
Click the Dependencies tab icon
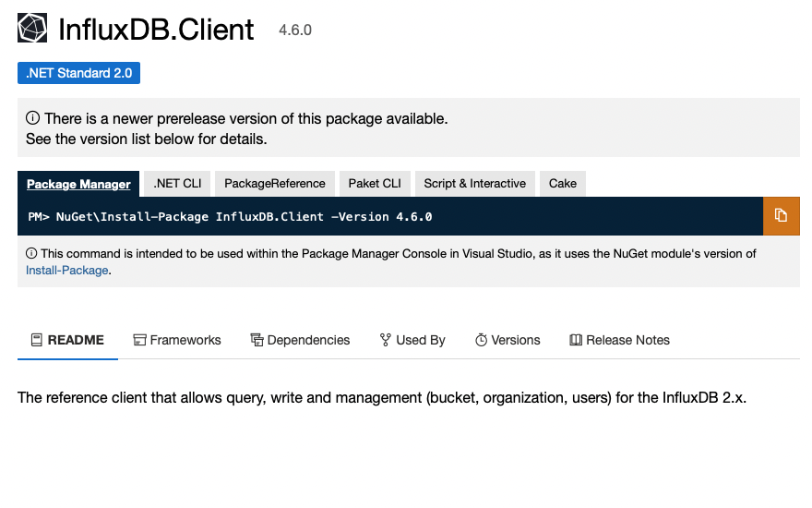tap(257, 340)
